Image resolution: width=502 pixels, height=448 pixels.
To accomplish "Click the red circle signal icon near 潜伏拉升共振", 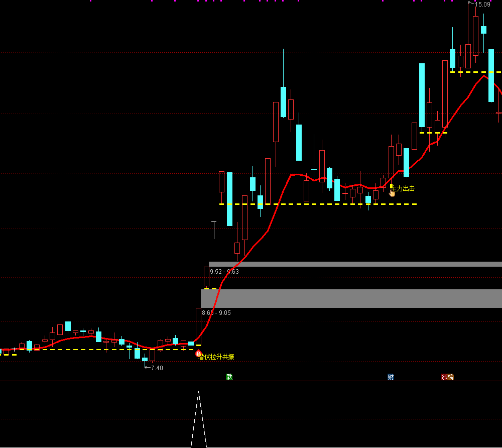I will 198,354.
